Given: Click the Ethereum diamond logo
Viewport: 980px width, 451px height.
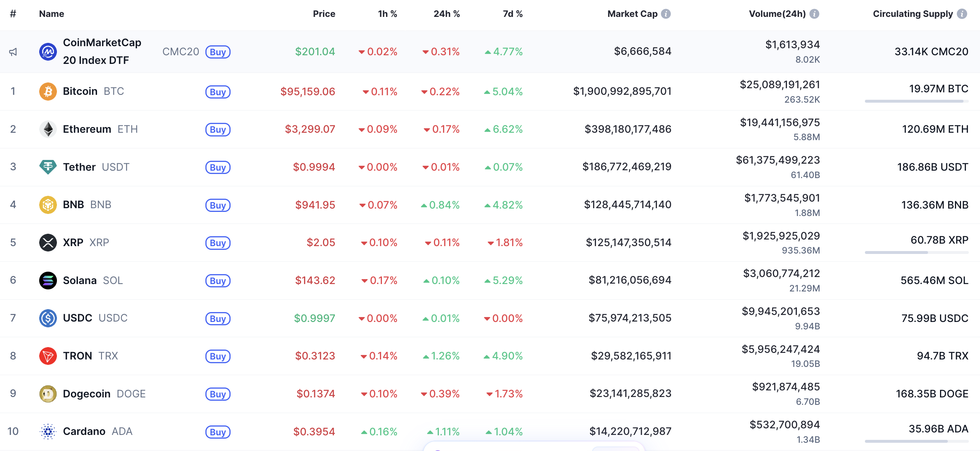Looking at the screenshot, I should 48,129.
